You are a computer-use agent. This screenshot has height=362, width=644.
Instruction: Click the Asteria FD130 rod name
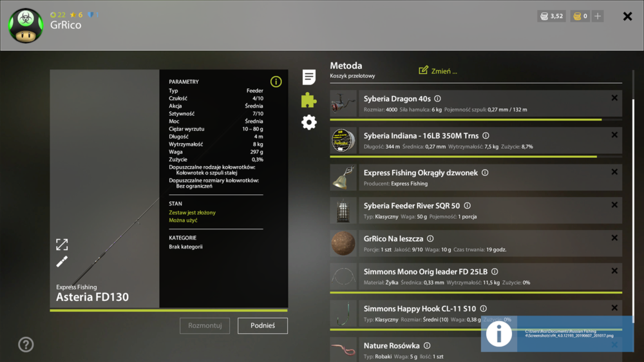click(x=92, y=297)
